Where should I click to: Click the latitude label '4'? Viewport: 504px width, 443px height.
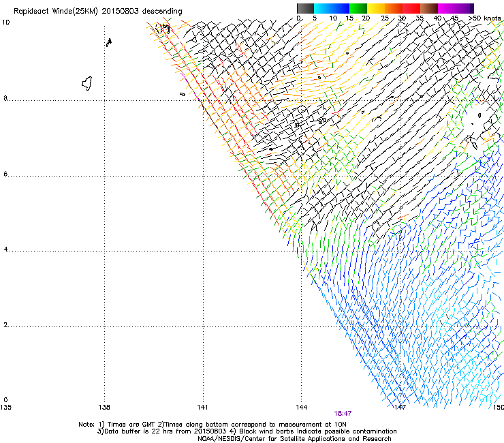pos(5,249)
